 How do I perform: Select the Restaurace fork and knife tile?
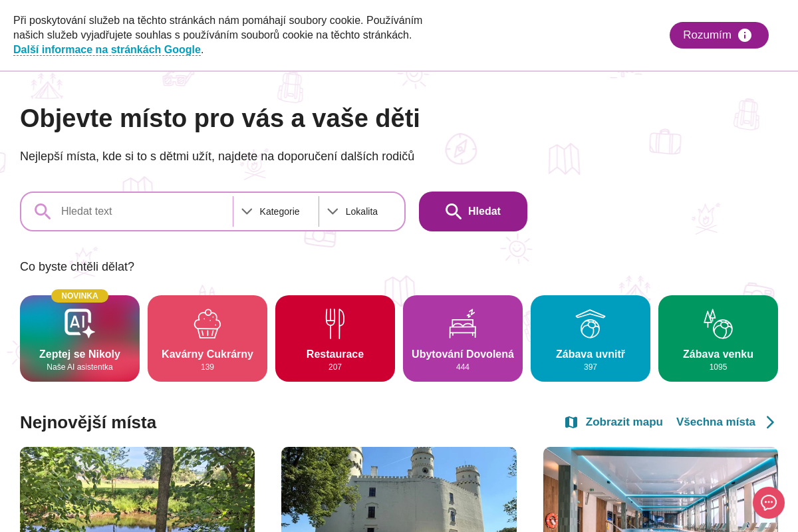click(x=335, y=338)
